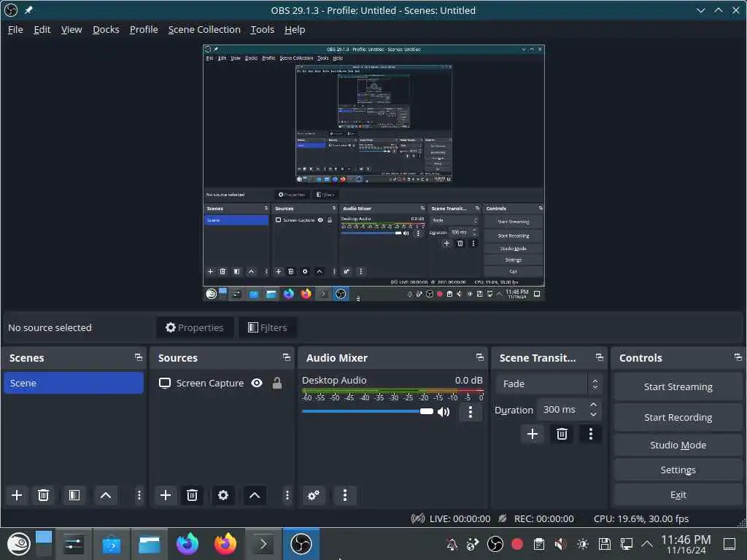Viewport: 747px width, 560px height.
Task: Click Desktop Audio volume slider handle
Action: 426,411
